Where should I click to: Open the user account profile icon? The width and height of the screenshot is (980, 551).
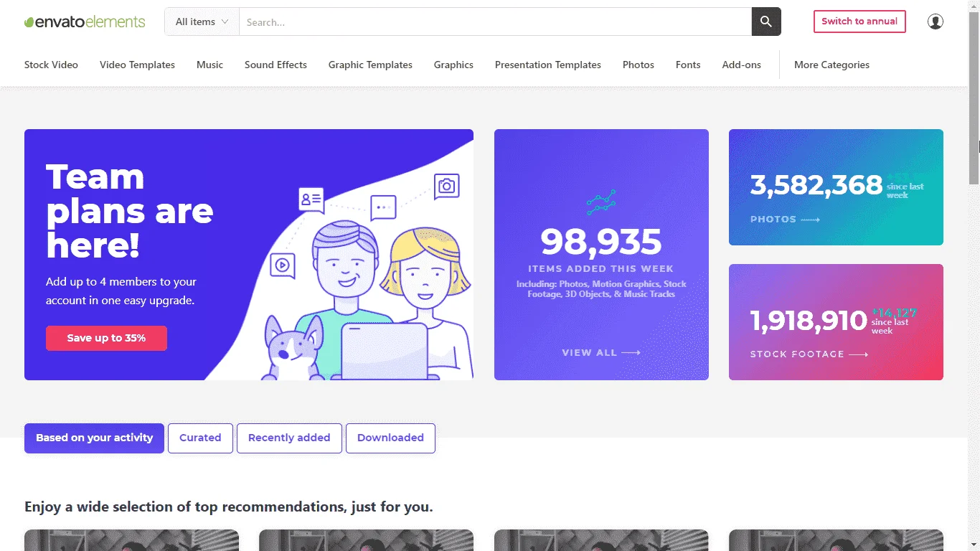pyautogui.click(x=936, y=22)
